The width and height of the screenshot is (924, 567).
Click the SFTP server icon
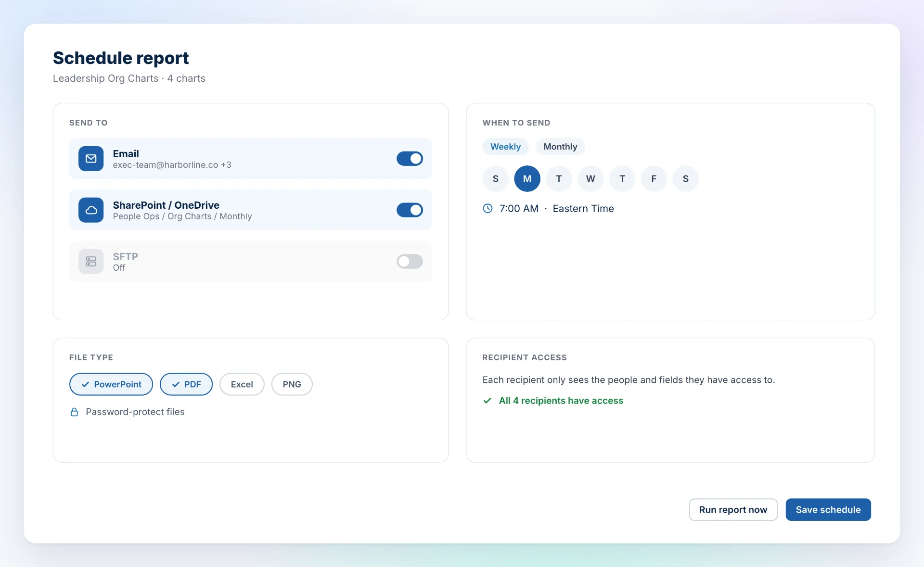click(x=91, y=262)
